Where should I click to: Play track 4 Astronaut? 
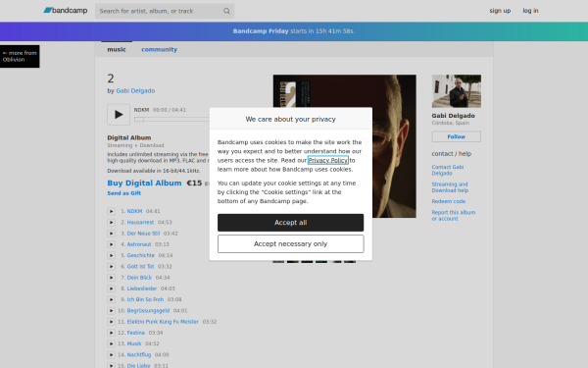(x=111, y=244)
